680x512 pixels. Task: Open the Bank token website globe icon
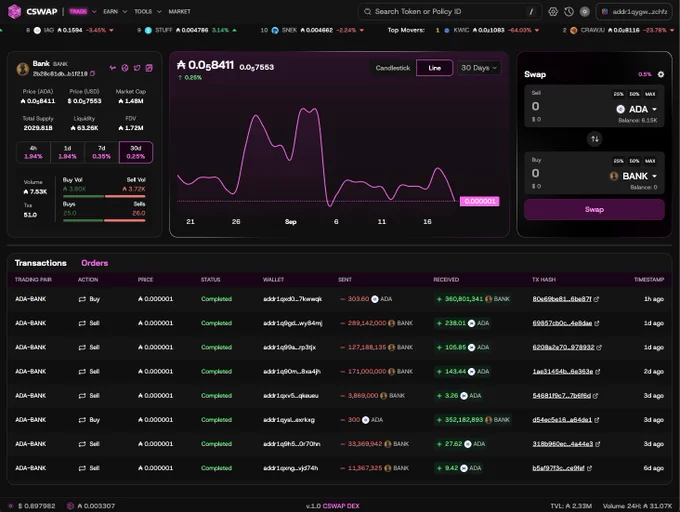click(125, 68)
